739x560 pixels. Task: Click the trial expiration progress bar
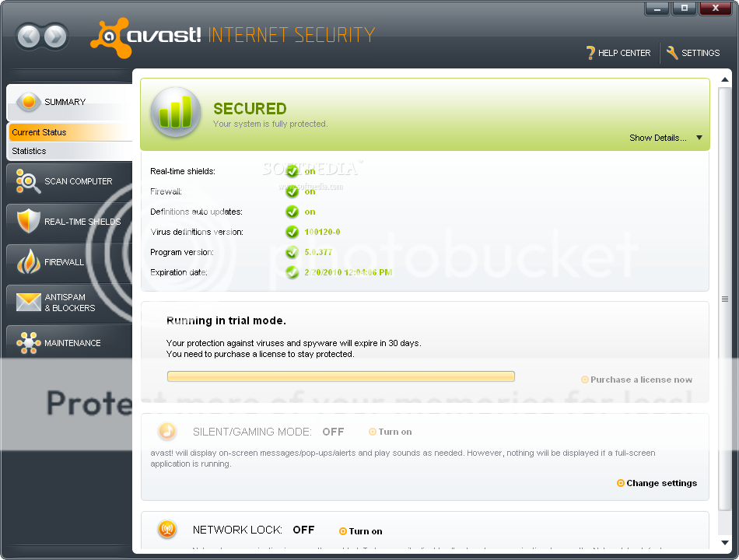click(x=341, y=376)
